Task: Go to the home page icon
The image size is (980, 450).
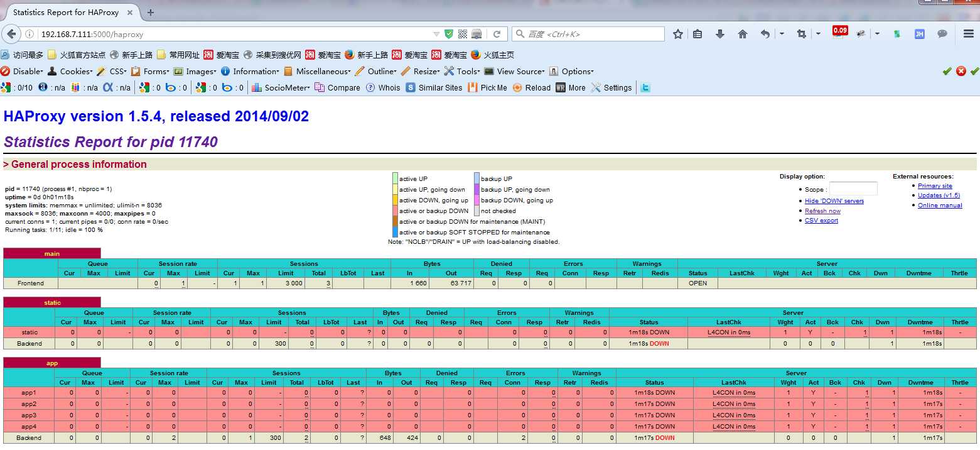Action: tap(743, 34)
